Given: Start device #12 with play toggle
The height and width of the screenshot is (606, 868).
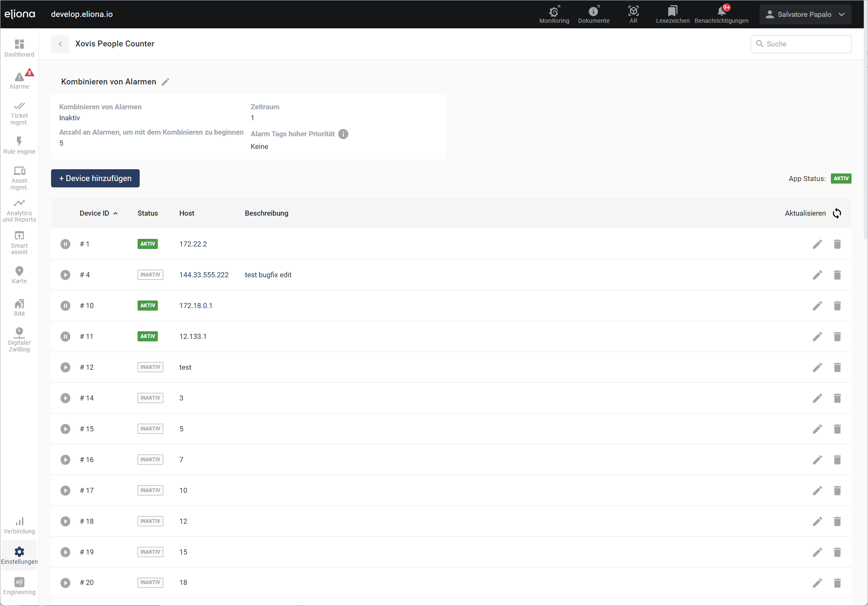Looking at the screenshot, I should [x=65, y=368].
